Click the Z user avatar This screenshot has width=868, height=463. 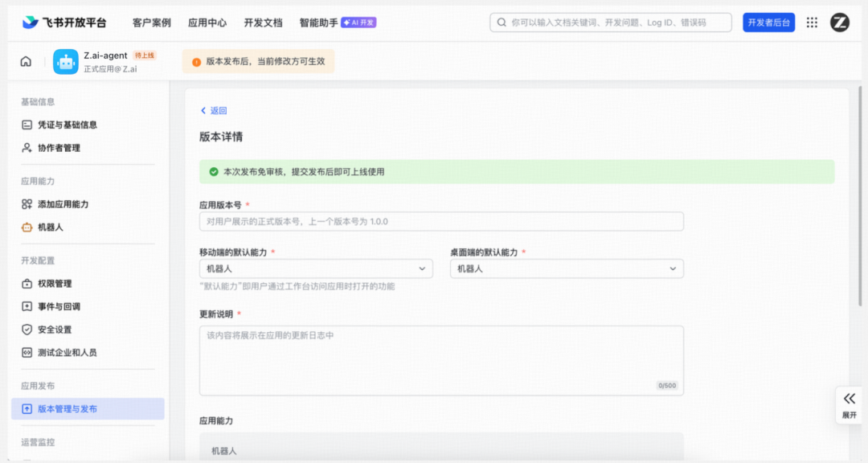[839, 23]
